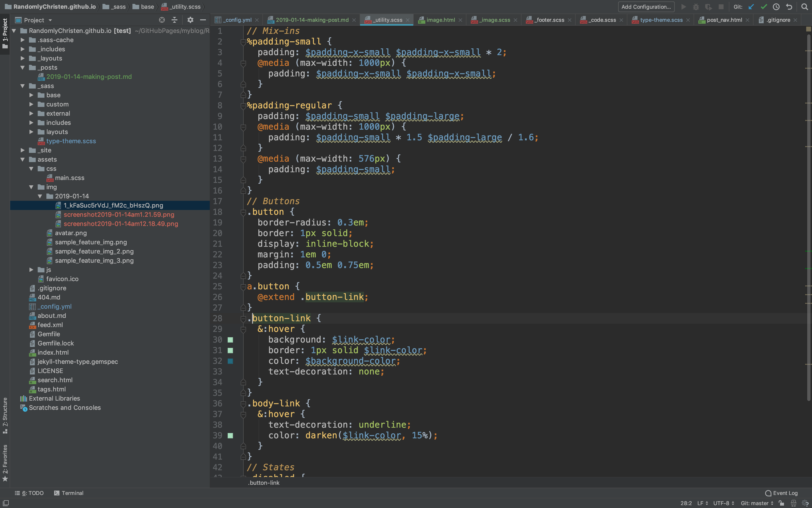The width and height of the screenshot is (812, 508).
Task: Click the fold icon on line 18
Action: pyautogui.click(x=243, y=212)
